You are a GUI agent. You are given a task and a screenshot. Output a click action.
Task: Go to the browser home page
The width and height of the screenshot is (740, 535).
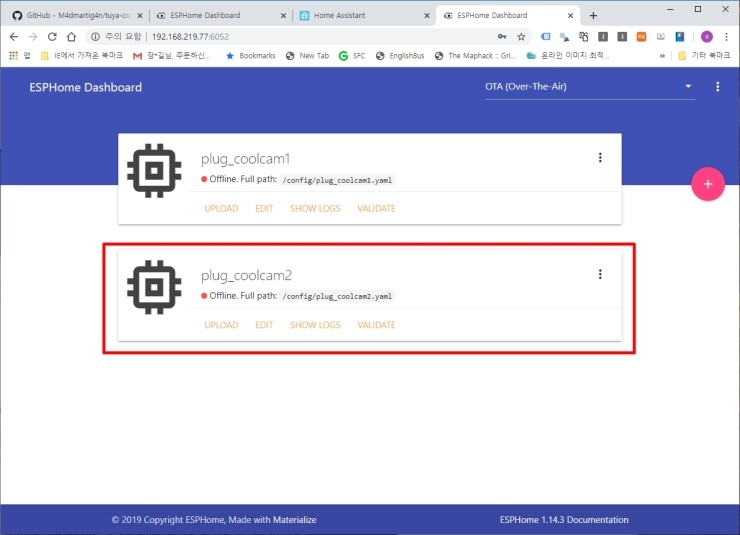tap(71, 36)
